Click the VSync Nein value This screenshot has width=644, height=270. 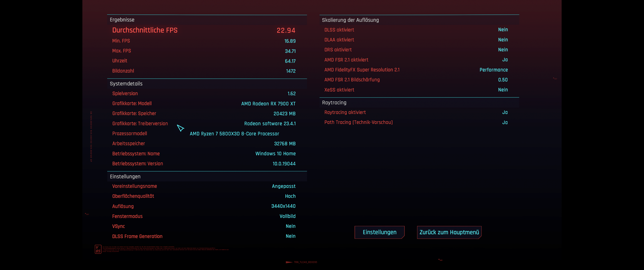(290, 226)
